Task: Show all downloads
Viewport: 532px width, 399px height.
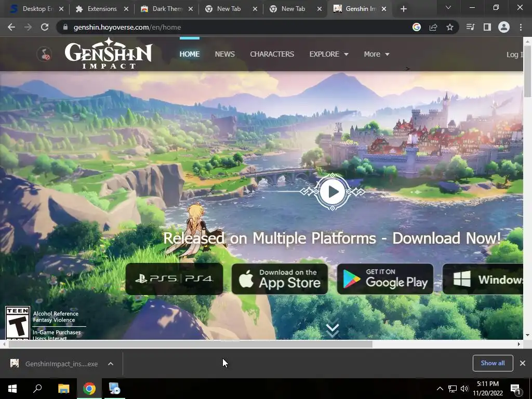Action: tap(493, 363)
